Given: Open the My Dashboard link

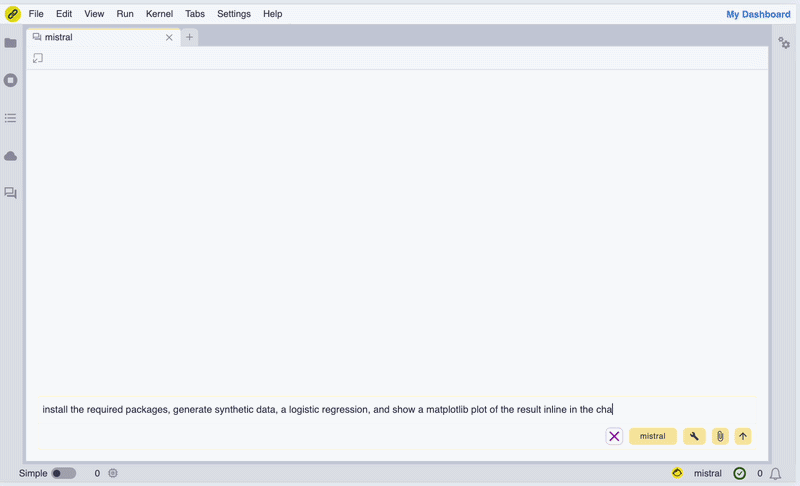Looking at the screenshot, I should coord(758,14).
